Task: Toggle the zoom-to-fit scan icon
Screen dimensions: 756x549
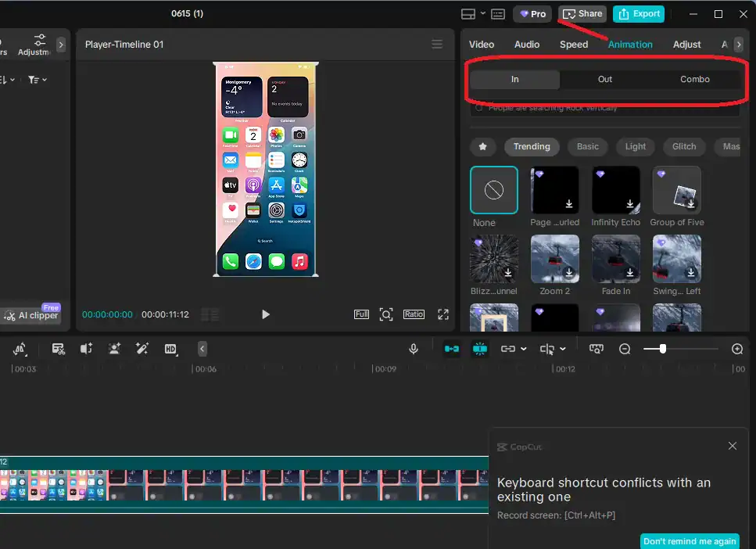Action: pos(385,314)
